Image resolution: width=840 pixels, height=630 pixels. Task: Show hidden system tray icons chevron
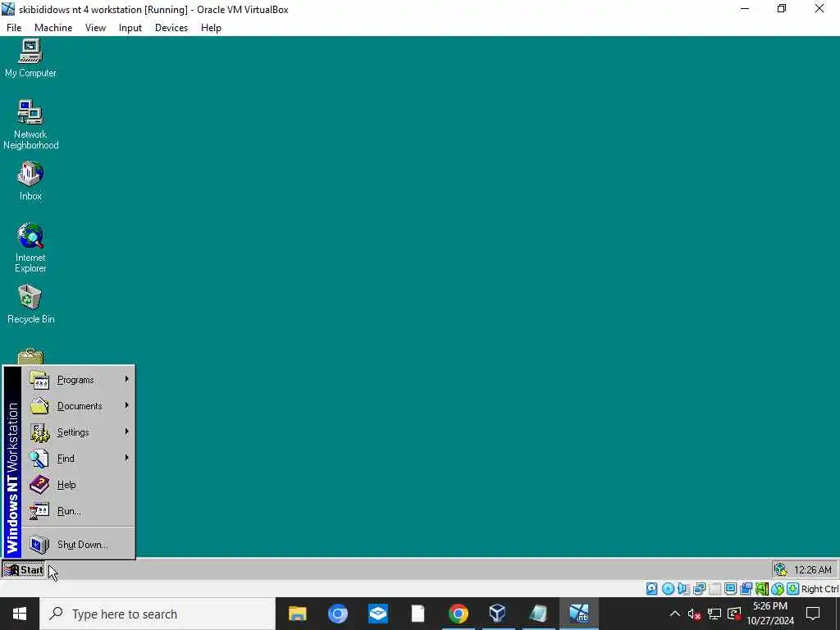click(x=675, y=614)
